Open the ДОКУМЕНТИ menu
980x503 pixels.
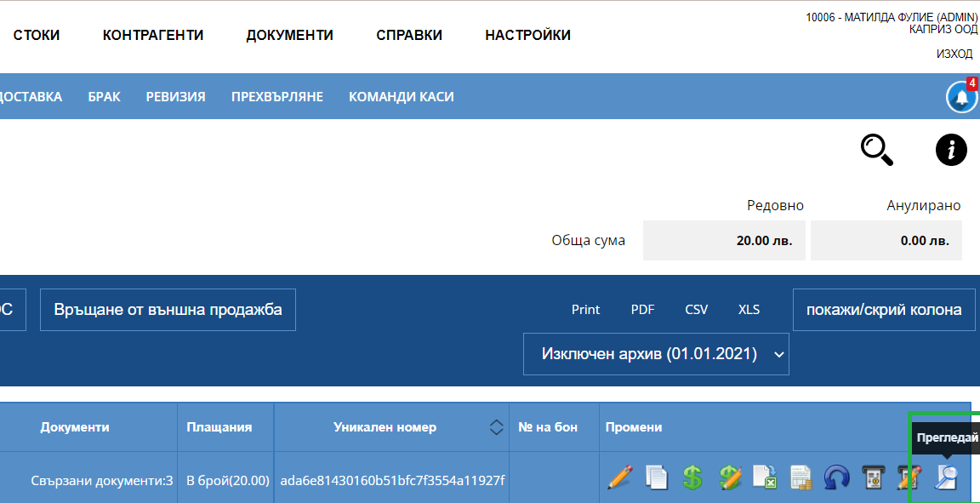point(289,35)
